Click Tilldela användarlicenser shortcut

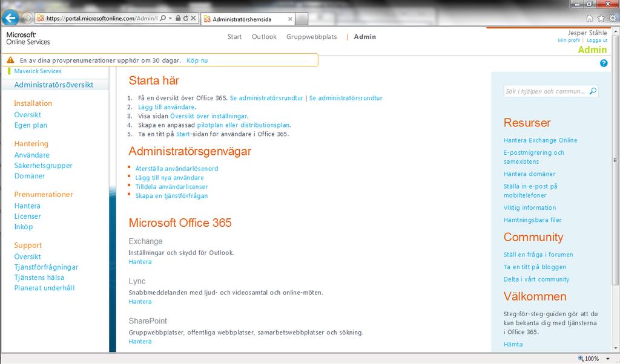coord(171,187)
